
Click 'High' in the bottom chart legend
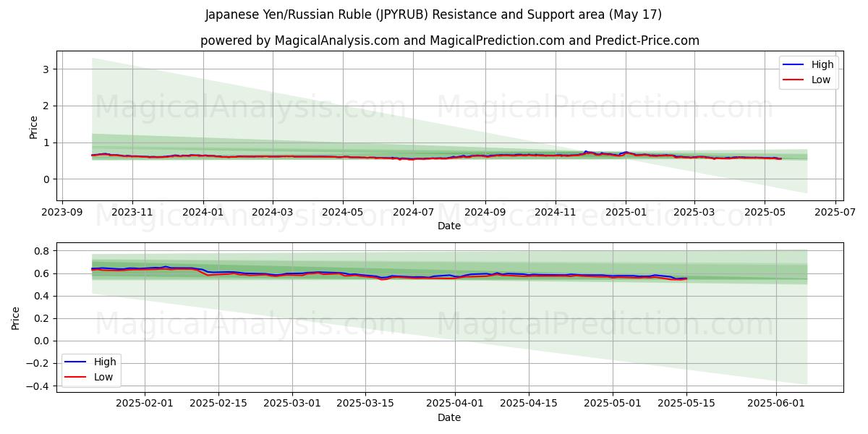pos(105,362)
